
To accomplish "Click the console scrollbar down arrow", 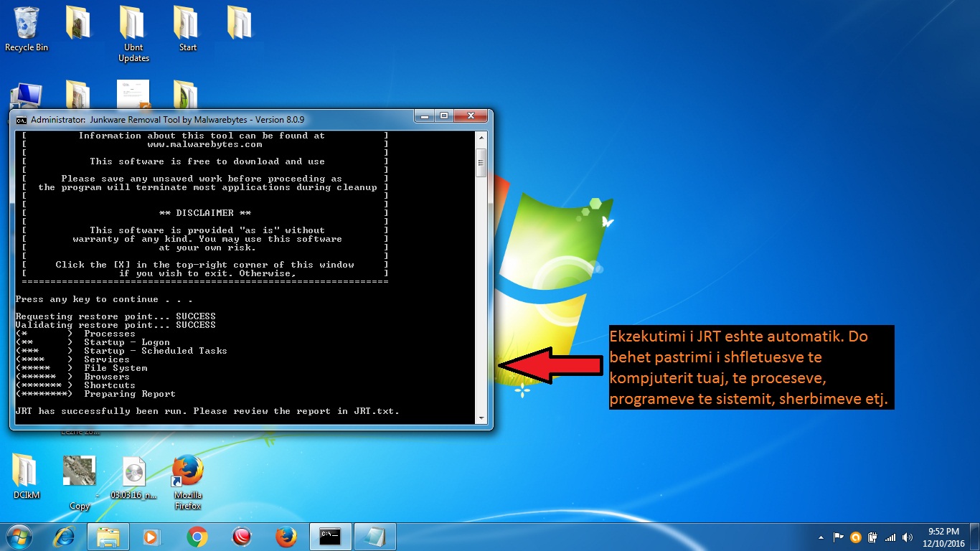I will point(481,418).
